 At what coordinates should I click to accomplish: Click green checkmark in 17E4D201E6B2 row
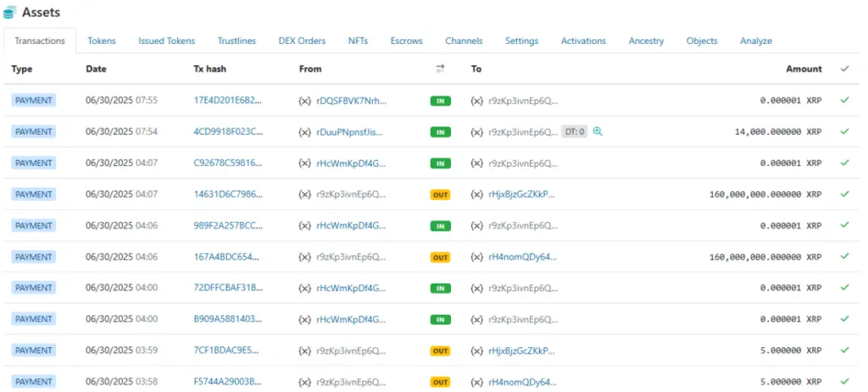coord(844,100)
